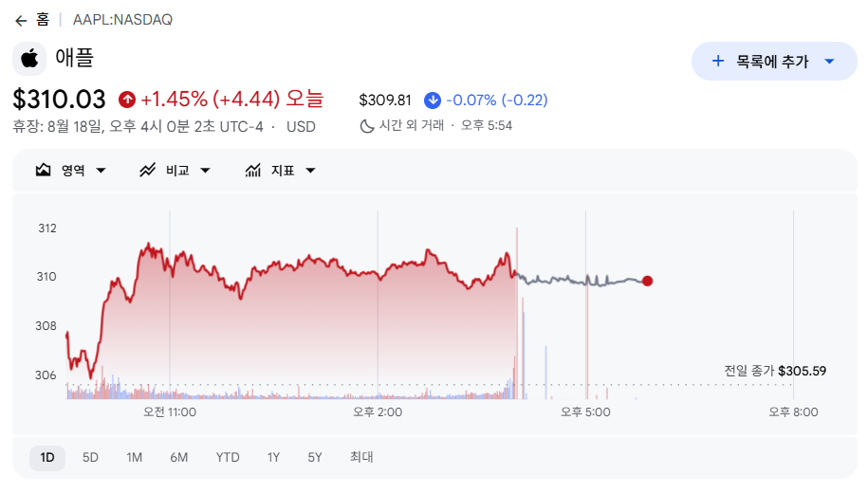
Task: Click the blue down-arrow after-hours icon
Action: (x=433, y=100)
